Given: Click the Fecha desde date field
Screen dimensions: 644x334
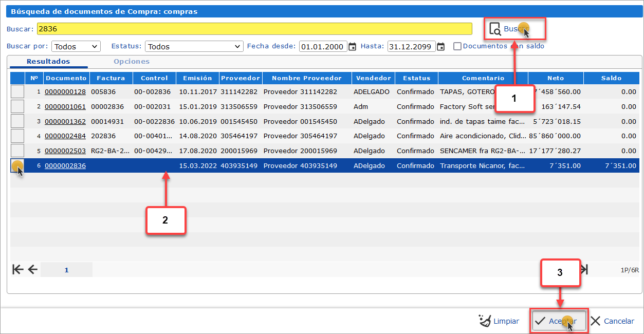Looking at the screenshot, I should [323, 47].
